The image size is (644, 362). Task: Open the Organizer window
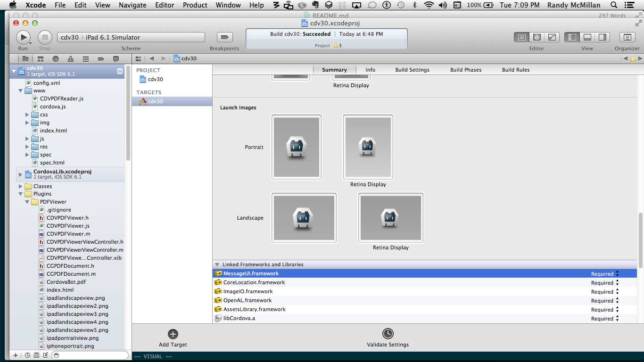pyautogui.click(x=627, y=37)
